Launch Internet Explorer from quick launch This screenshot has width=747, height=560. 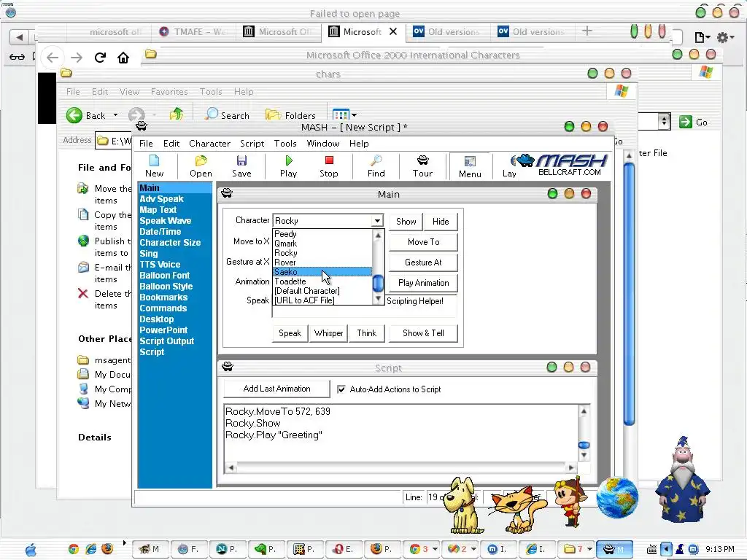click(90, 549)
